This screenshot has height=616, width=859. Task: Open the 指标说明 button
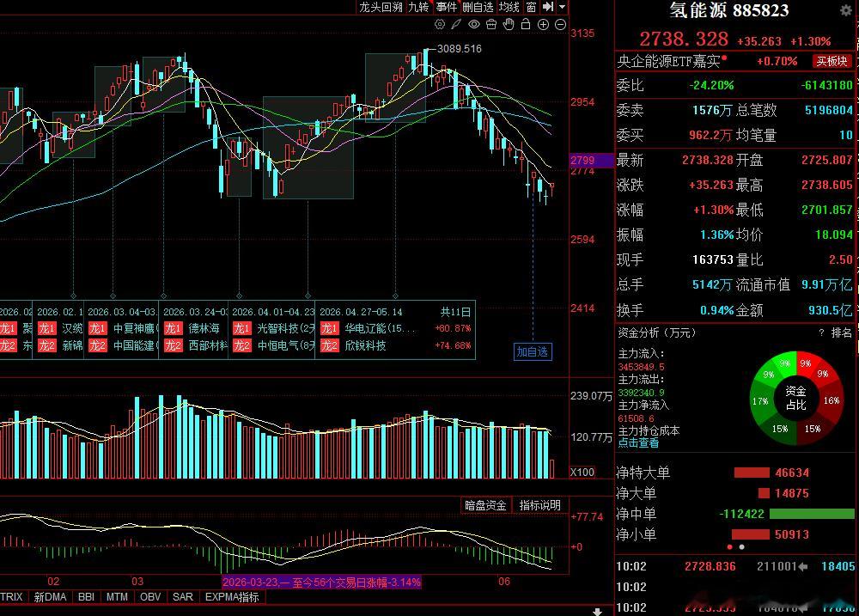coord(539,505)
